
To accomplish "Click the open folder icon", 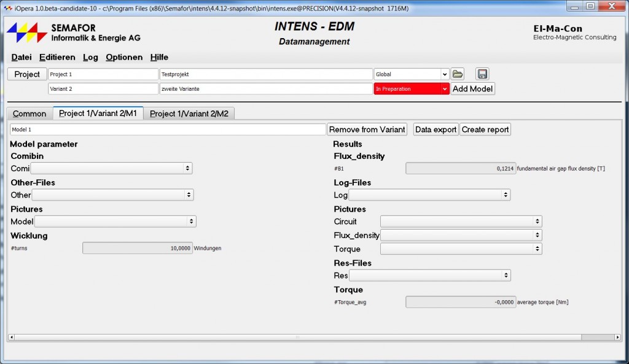I will click(457, 74).
